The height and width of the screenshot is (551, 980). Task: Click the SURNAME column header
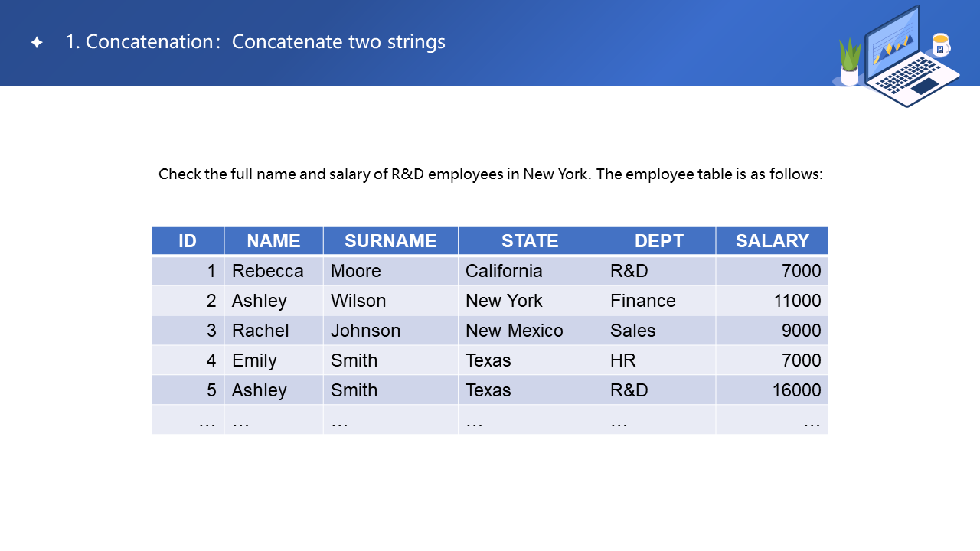390,241
